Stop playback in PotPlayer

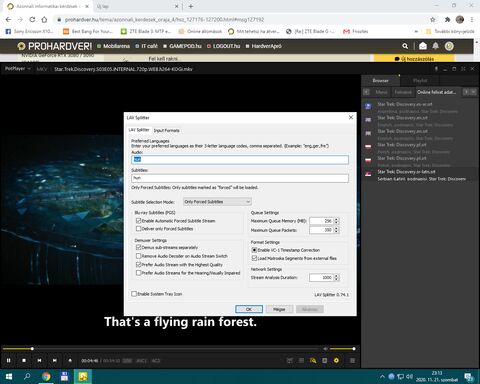tap(24, 360)
